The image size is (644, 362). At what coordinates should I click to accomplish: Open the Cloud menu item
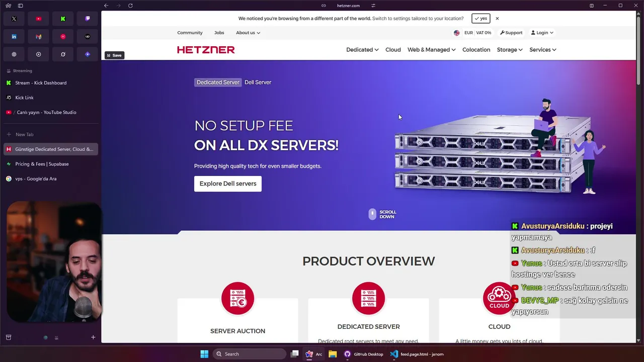[x=393, y=50]
